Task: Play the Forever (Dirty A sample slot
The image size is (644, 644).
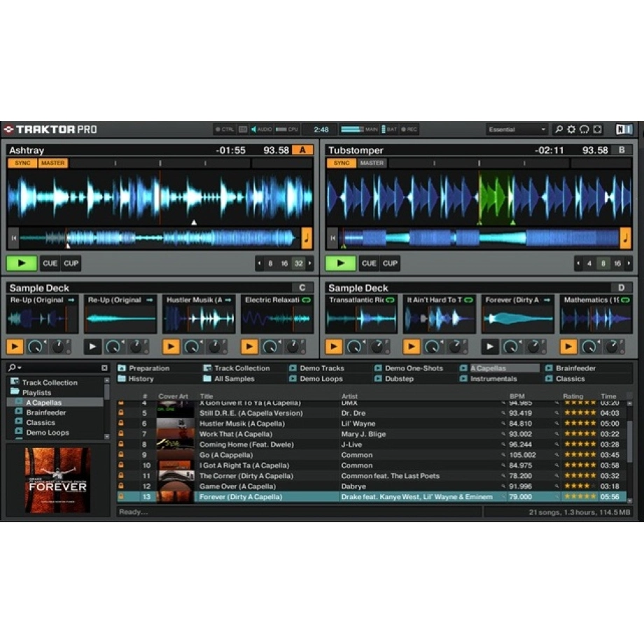Action: point(489,346)
